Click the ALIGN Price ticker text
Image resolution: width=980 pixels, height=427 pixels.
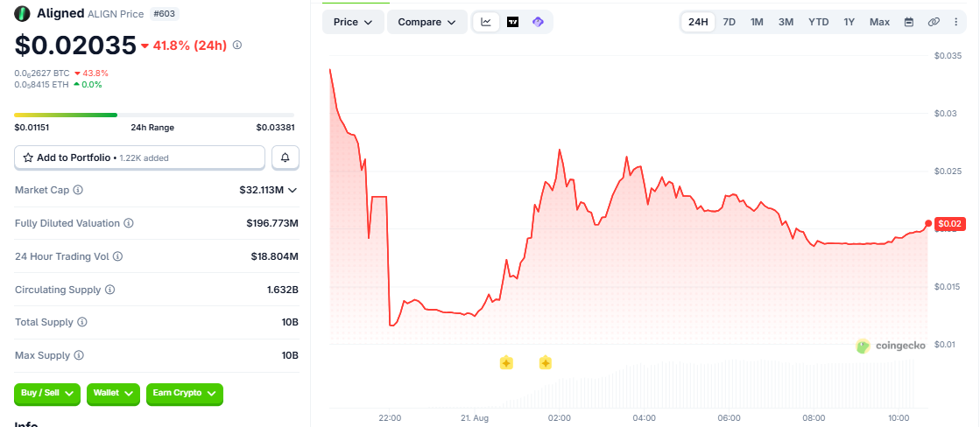tap(116, 14)
